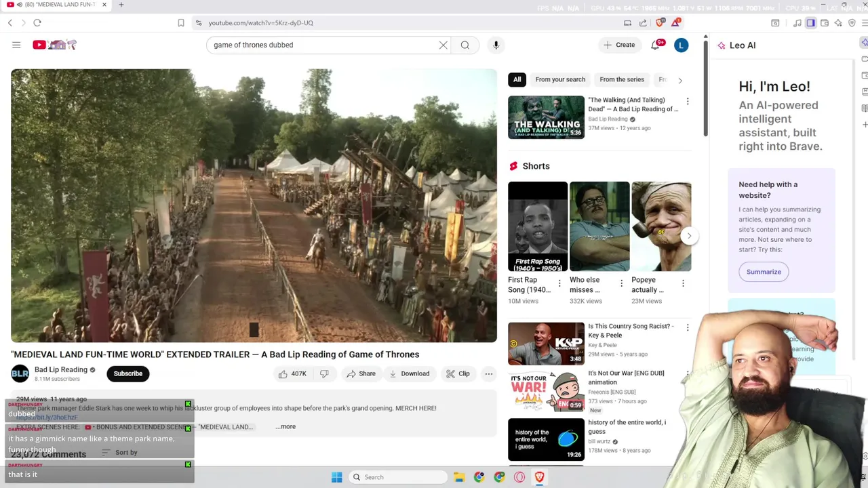Open options menu for 'Who else misses' short
Screen dimensions: 868x488
621,283
